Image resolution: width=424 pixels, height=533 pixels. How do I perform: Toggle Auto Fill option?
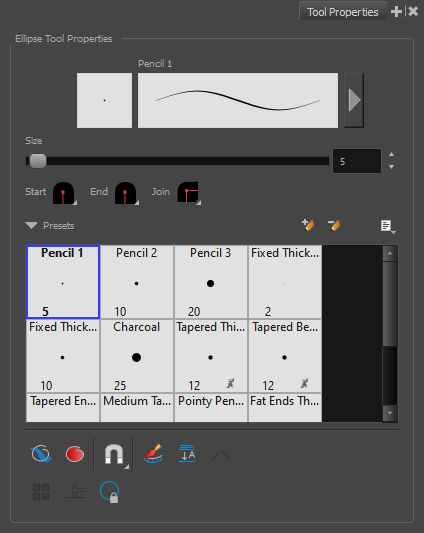75,454
